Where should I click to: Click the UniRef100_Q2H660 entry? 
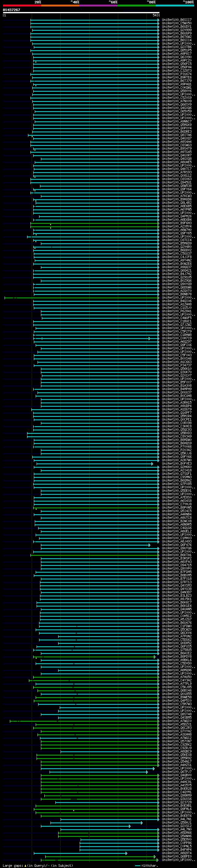pyautogui.click(x=176, y=467)
